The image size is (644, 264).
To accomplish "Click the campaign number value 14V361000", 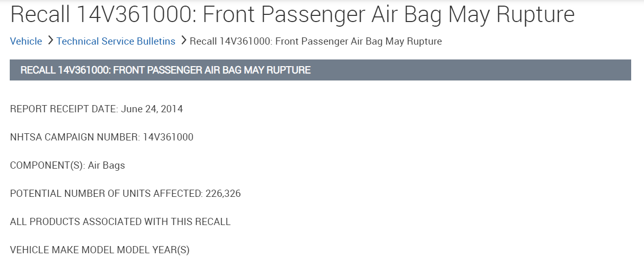I will point(168,137).
